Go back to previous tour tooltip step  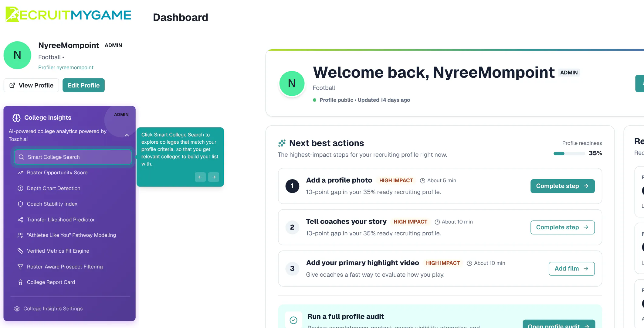[x=200, y=177]
